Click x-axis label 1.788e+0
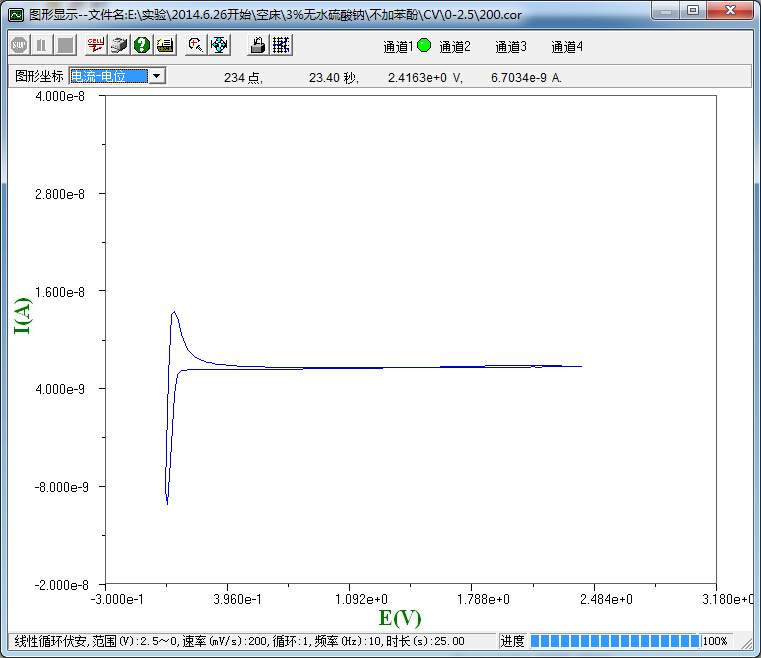Image resolution: width=761 pixels, height=658 pixels. (x=483, y=599)
